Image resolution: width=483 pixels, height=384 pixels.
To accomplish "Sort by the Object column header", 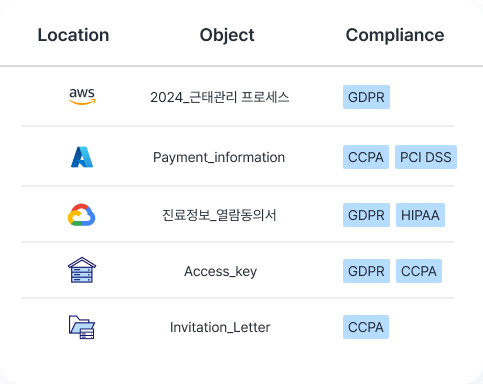I will click(x=227, y=35).
